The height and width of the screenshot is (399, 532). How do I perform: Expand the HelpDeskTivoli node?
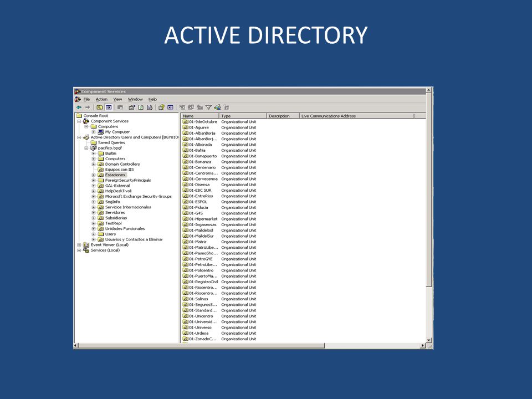point(93,191)
